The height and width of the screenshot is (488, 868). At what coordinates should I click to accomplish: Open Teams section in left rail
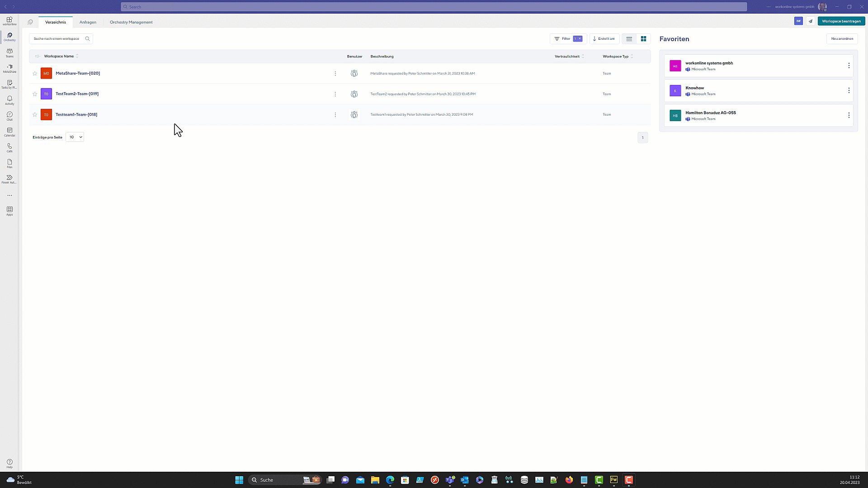[x=9, y=53]
